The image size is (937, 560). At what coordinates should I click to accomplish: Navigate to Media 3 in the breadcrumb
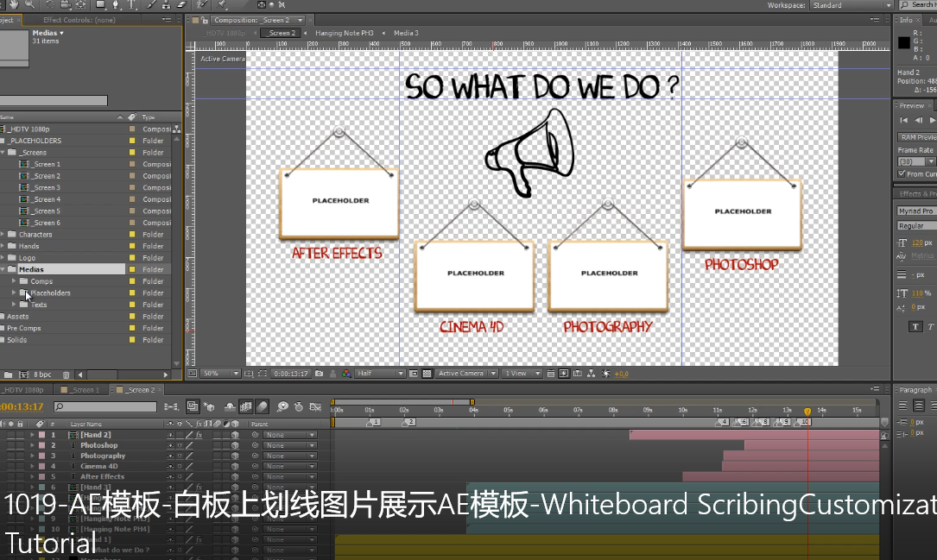406,33
